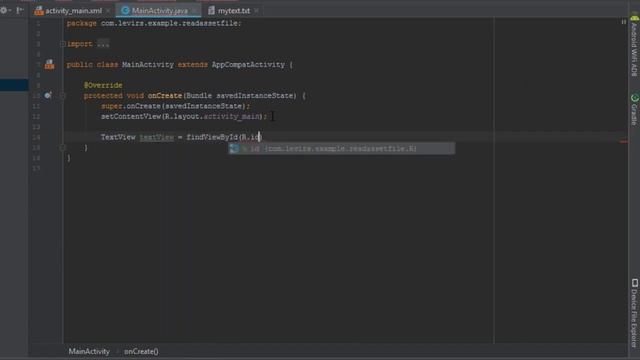
Task: Click the hide panel icon beside gear
Action: coord(20,10)
